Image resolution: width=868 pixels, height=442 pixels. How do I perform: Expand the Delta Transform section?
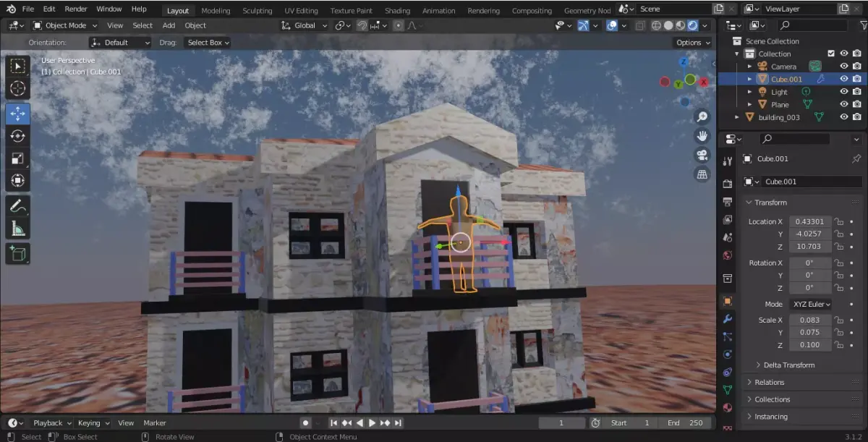pos(788,365)
